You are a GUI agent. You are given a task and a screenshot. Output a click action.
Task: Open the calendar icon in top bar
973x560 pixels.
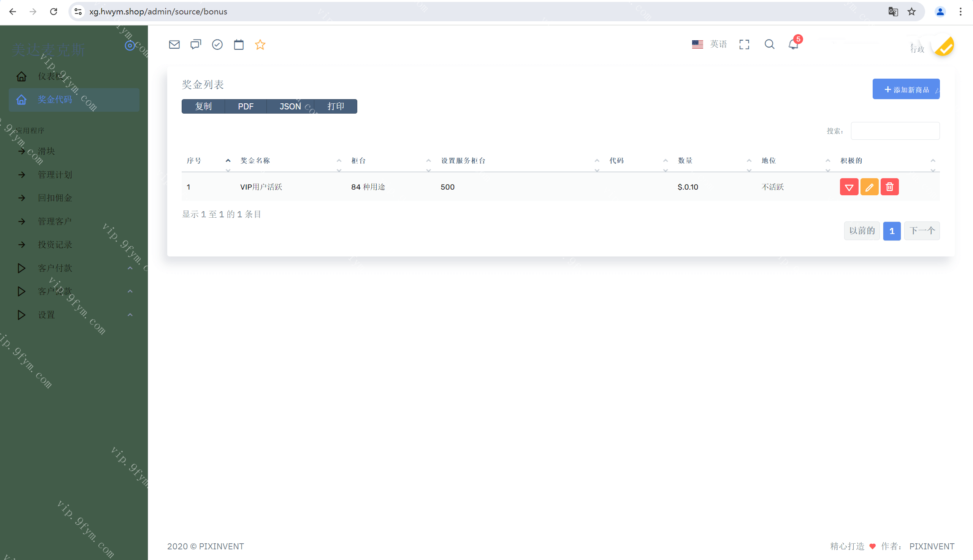pos(239,44)
